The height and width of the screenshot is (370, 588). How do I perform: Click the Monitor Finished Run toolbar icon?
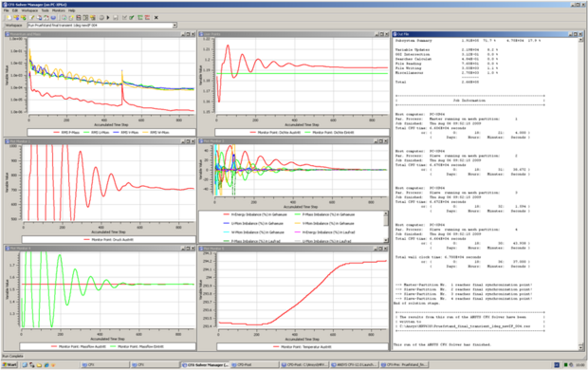pos(24,18)
